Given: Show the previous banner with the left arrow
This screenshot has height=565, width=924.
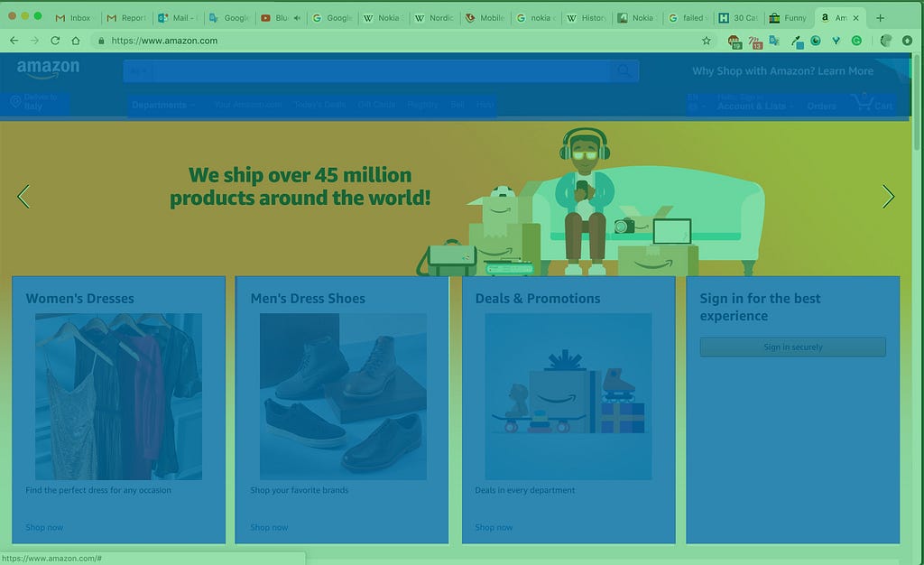Looking at the screenshot, I should click(23, 196).
